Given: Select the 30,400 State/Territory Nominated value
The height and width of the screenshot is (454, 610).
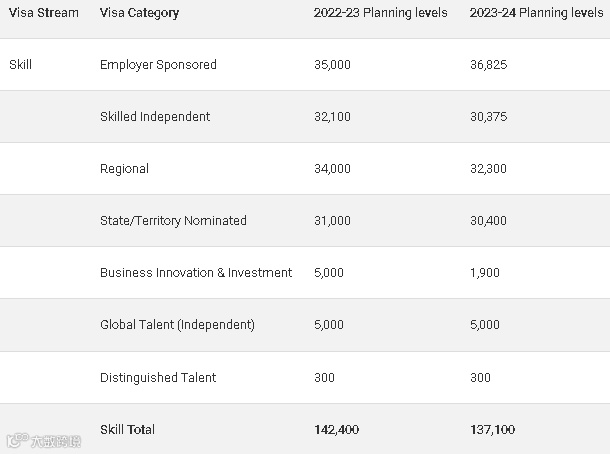Looking at the screenshot, I should click(x=488, y=221).
